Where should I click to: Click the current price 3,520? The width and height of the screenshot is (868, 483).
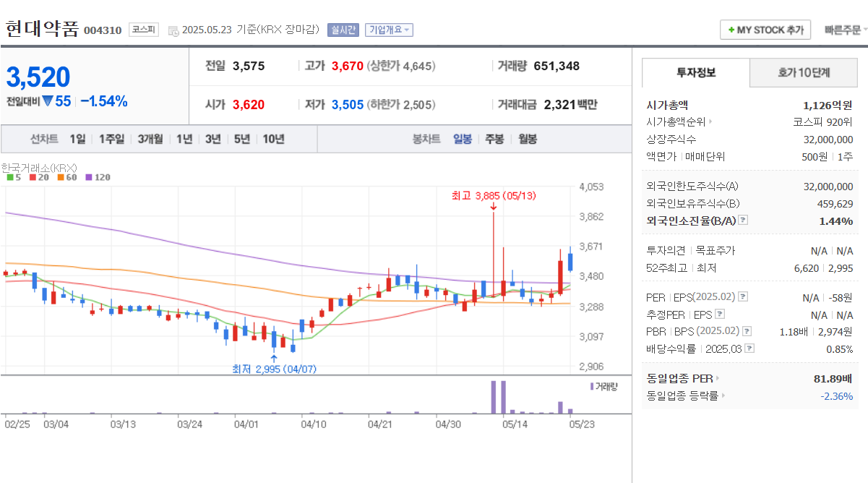(x=38, y=77)
